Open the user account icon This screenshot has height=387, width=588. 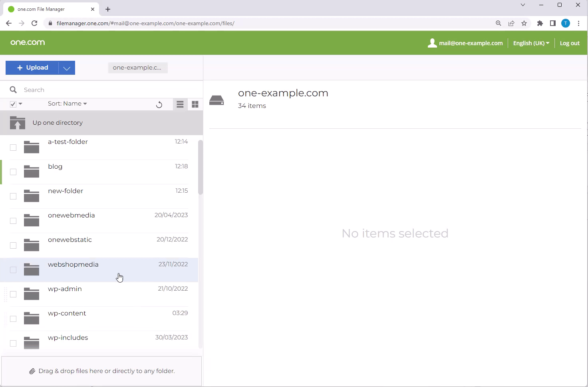pyautogui.click(x=432, y=43)
